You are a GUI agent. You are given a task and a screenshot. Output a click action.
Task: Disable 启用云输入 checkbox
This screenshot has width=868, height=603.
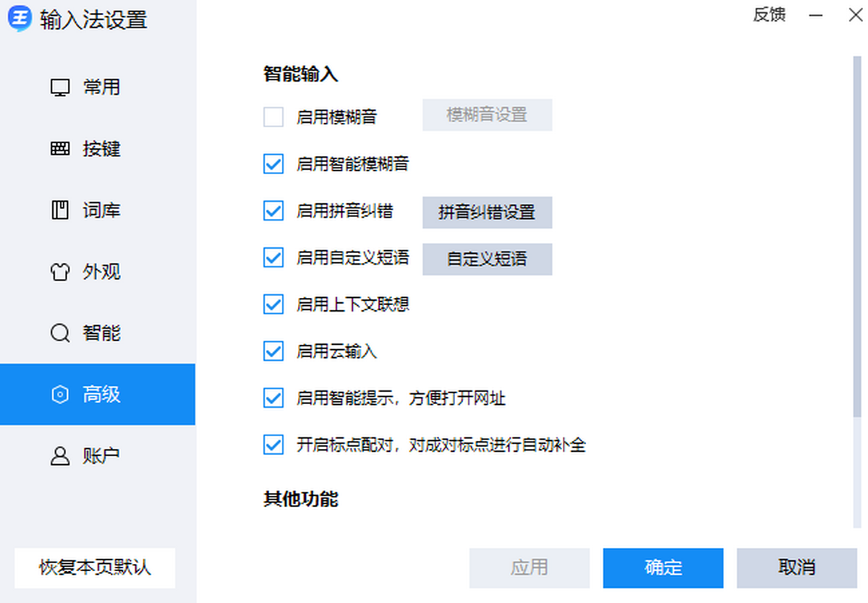(x=273, y=351)
